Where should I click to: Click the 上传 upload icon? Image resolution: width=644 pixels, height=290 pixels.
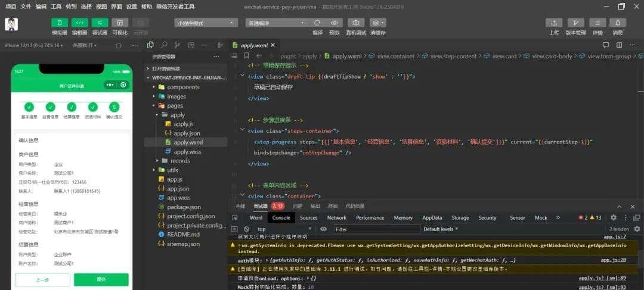pyautogui.click(x=554, y=23)
